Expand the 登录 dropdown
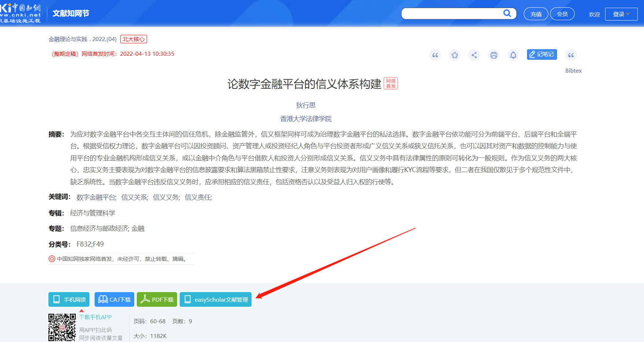Screen dimensions: 644x342 [x=621, y=14]
